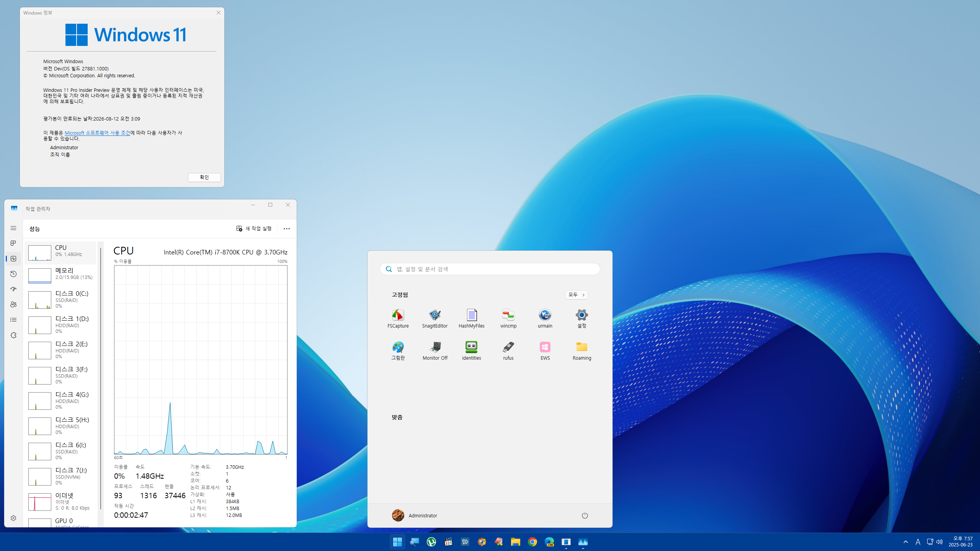The width and height of the screenshot is (980, 551).
Task: Open Task Manager's Users page
Action: click(x=13, y=305)
